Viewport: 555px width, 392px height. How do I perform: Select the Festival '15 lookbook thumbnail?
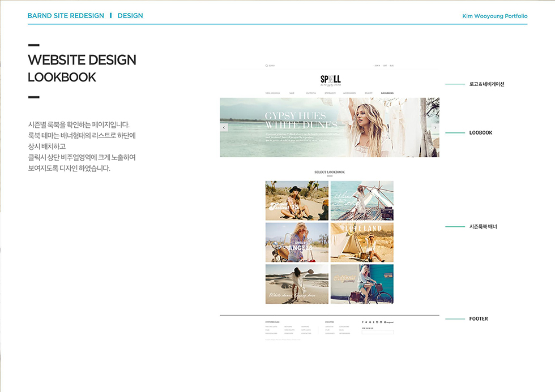[297, 201]
